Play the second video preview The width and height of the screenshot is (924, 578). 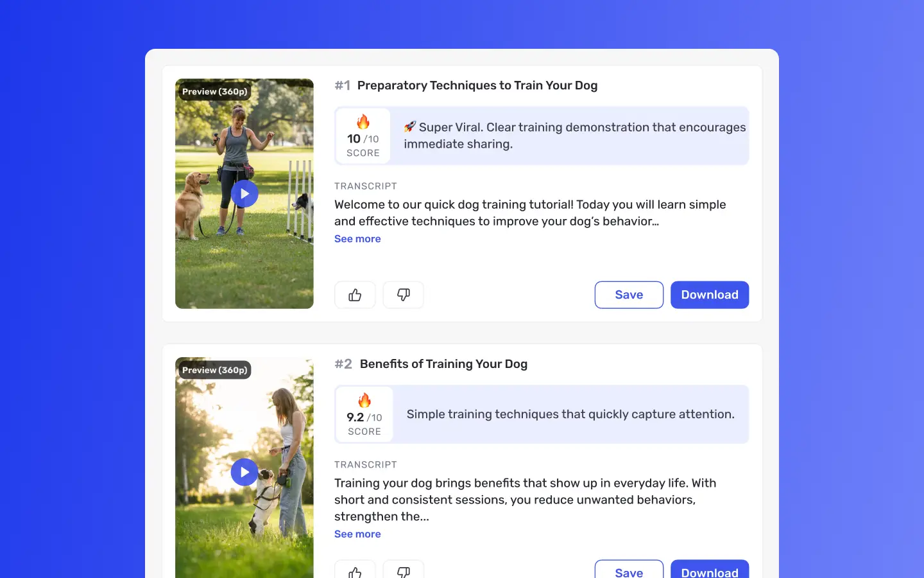tap(244, 472)
